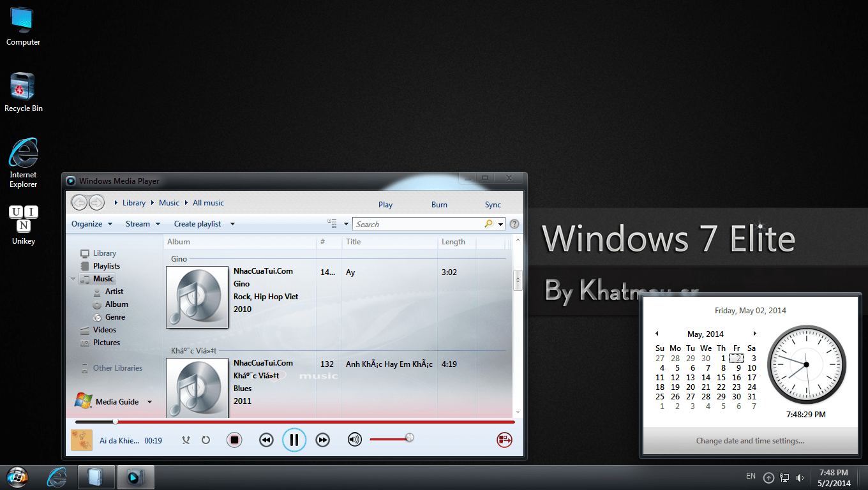Image resolution: width=868 pixels, height=490 pixels.
Task: Click Music in the breadcrumb path
Action: tap(169, 203)
